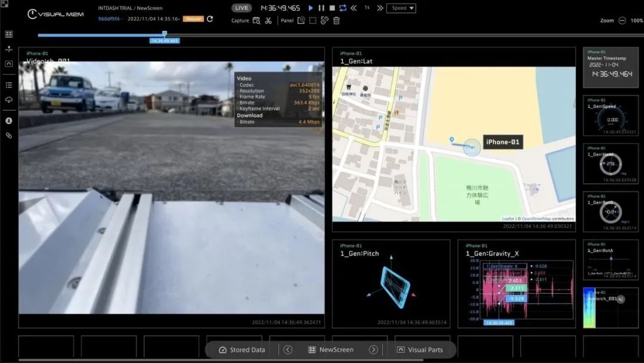Pause the playback
The image size is (644, 363).
[321, 8]
